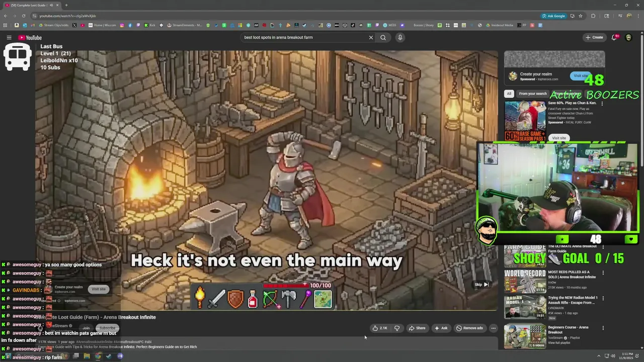644x362 pixels.
Task: Open Insideout Media bookmark
Action: pos(499,25)
